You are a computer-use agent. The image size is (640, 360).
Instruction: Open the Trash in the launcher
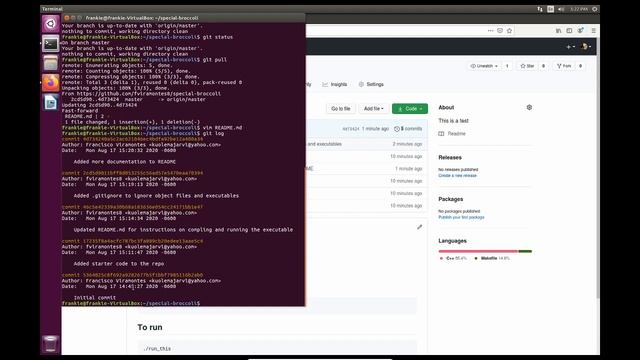pyautogui.click(x=51, y=344)
